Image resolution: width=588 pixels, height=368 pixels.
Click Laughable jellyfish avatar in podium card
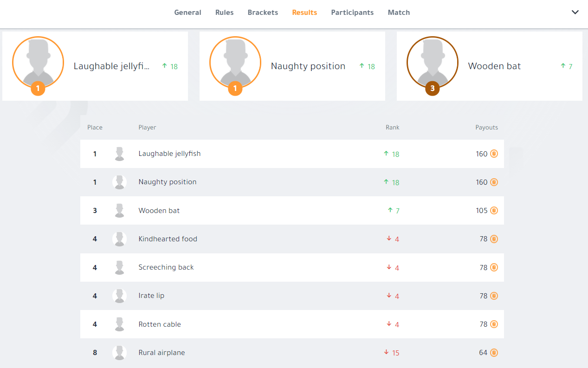[x=38, y=62]
